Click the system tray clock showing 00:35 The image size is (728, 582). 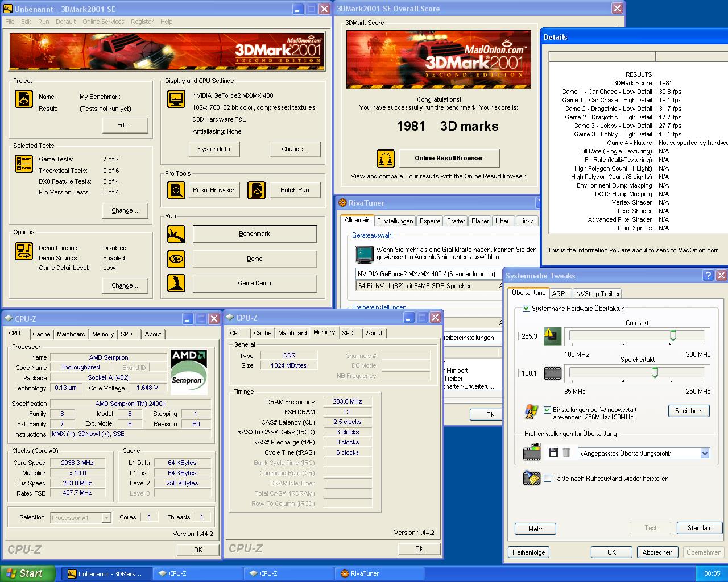712,573
